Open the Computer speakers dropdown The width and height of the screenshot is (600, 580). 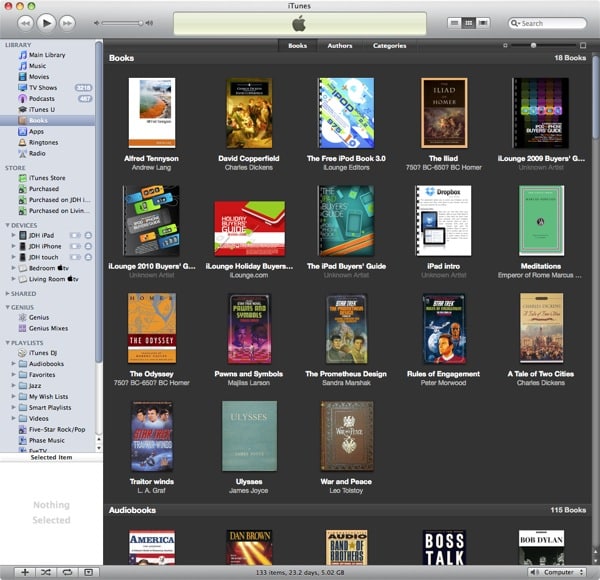point(558,572)
